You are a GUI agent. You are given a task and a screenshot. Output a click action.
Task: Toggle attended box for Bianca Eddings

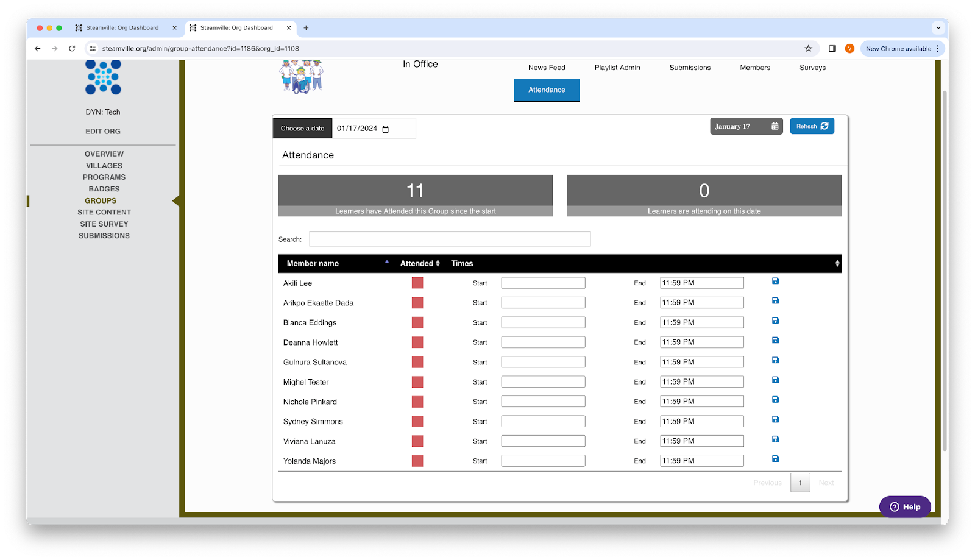pos(417,322)
